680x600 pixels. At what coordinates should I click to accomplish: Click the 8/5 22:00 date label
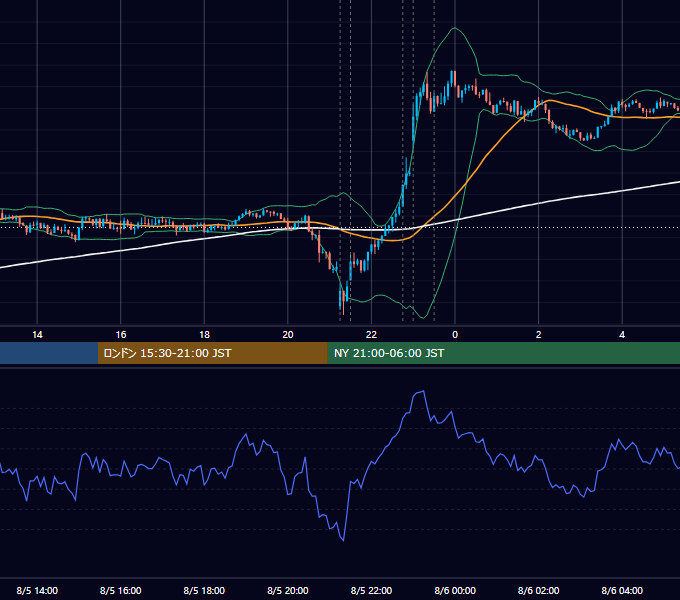point(371,590)
